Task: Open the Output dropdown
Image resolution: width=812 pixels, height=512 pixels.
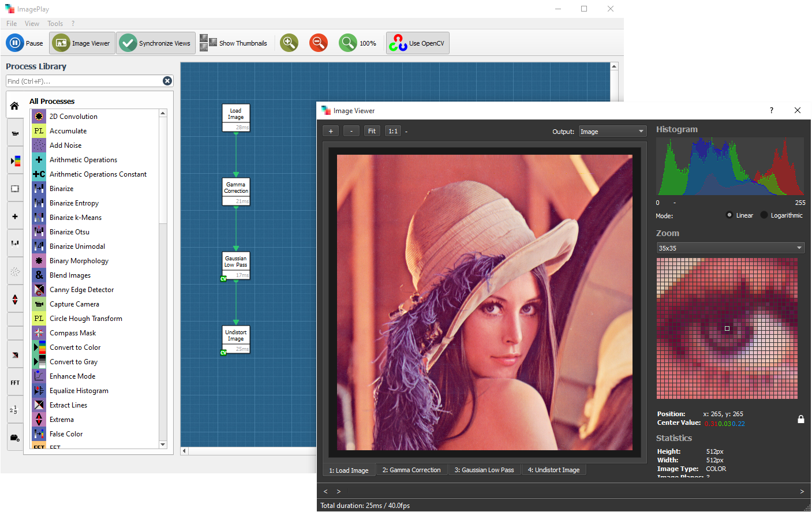Action: (612, 132)
